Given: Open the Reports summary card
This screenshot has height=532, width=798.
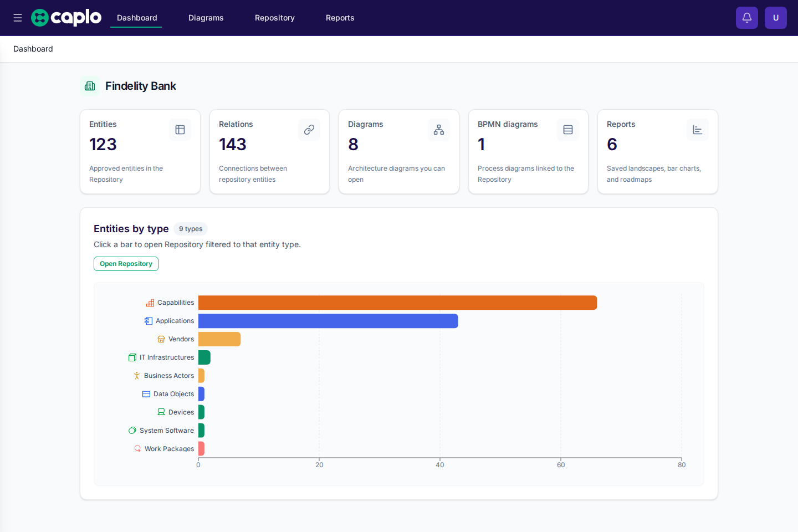Looking at the screenshot, I should click(x=658, y=152).
